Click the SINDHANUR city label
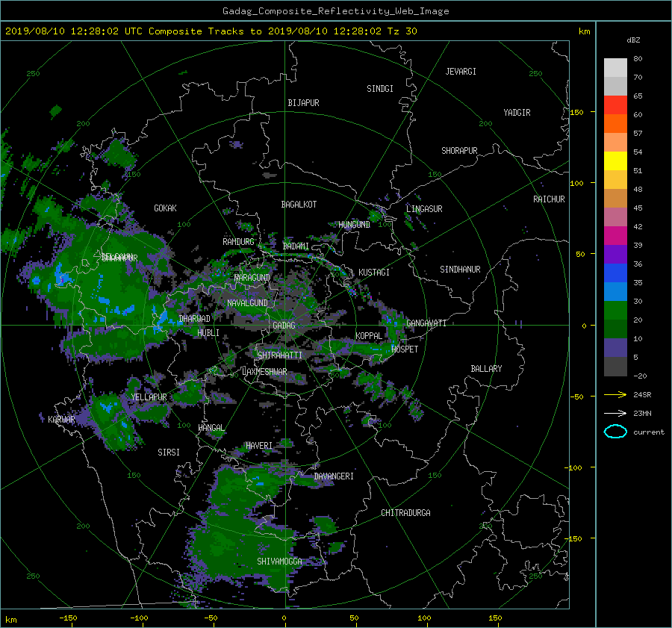 tap(460, 270)
